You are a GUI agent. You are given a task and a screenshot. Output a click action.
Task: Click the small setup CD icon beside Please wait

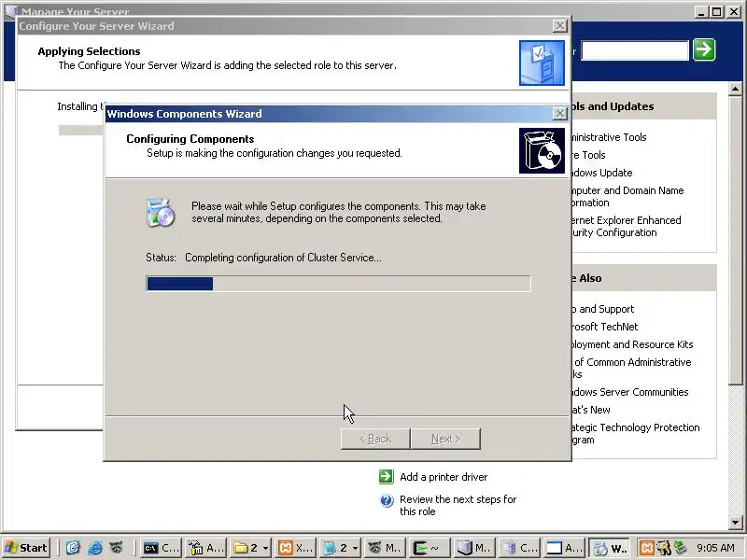pyautogui.click(x=160, y=213)
